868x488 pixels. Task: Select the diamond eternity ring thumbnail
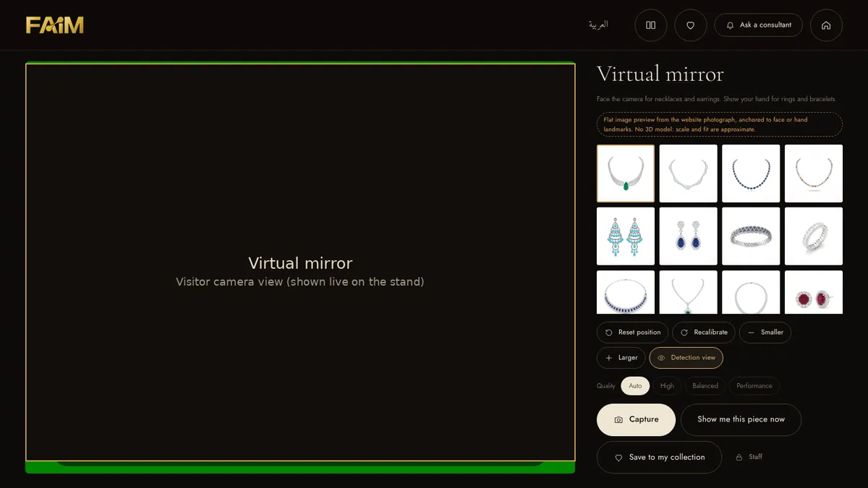(x=814, y=236)
